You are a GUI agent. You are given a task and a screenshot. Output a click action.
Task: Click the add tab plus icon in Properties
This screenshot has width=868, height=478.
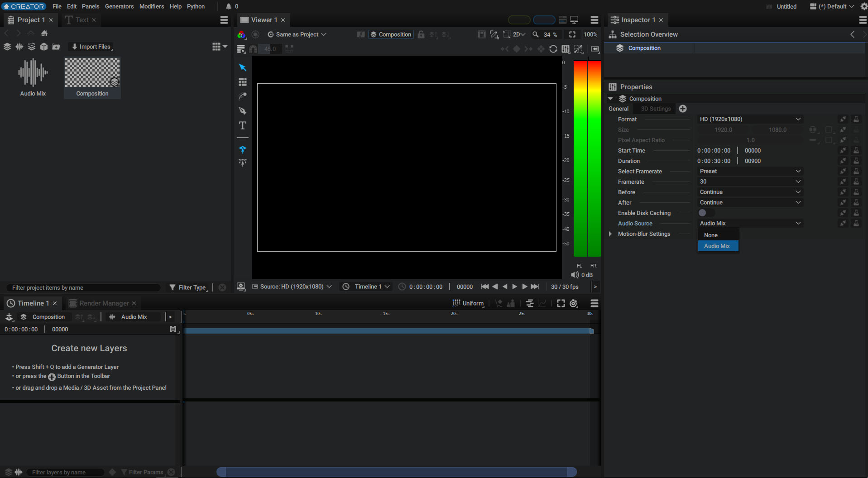coord(683,109)
